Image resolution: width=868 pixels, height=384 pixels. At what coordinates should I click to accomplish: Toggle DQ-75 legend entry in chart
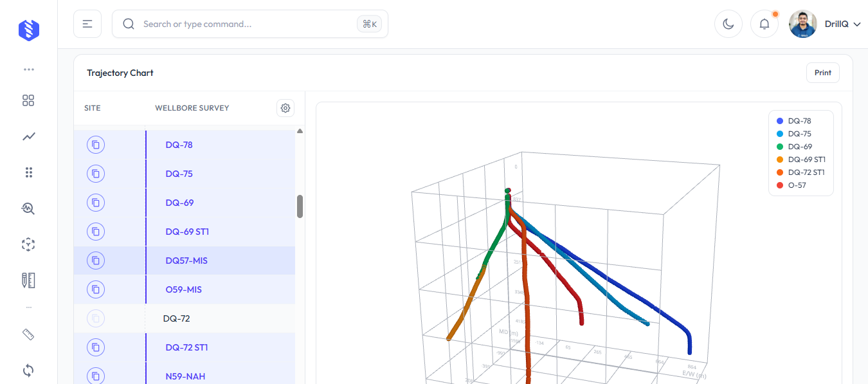794,134
